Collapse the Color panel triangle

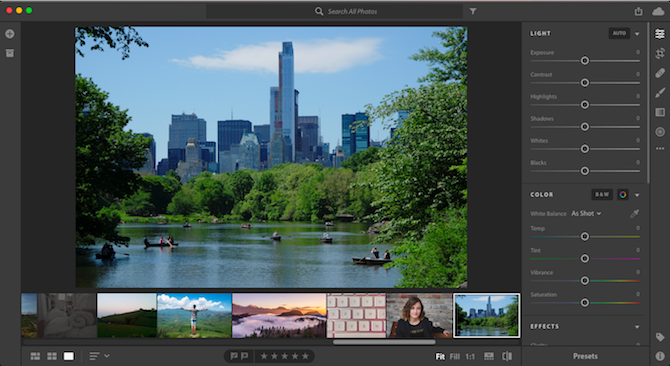pos(637,195)
